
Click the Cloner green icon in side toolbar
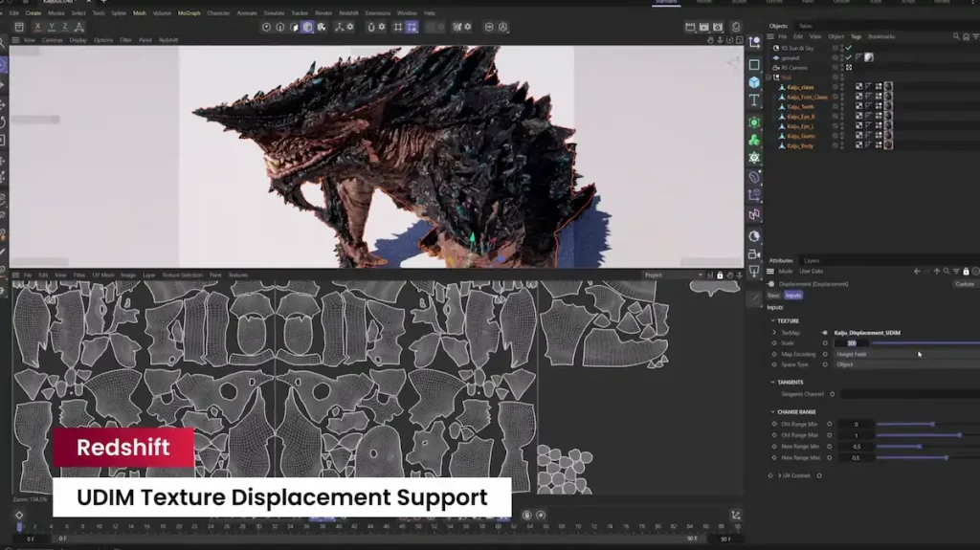(754, 140)
